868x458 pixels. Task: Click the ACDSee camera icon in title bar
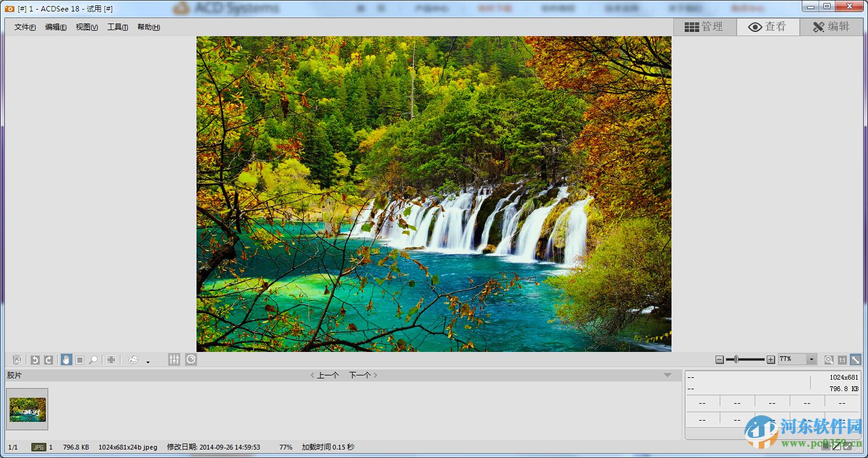(10, 8)
